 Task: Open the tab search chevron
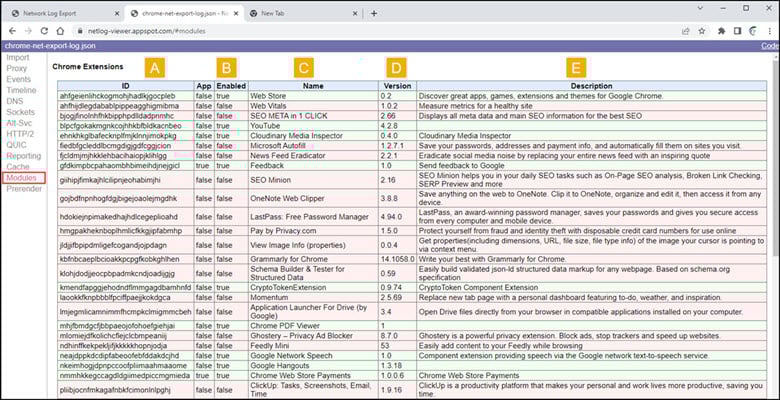700,8
